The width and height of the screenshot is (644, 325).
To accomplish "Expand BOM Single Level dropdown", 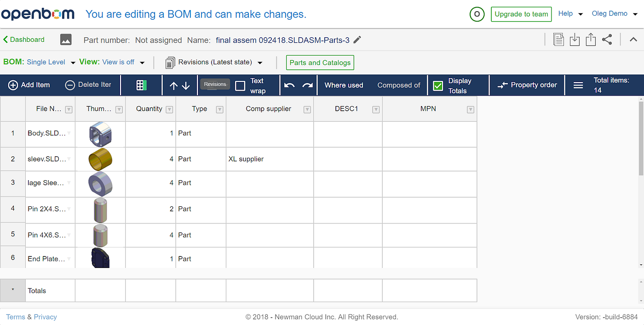I will point(73,63).
